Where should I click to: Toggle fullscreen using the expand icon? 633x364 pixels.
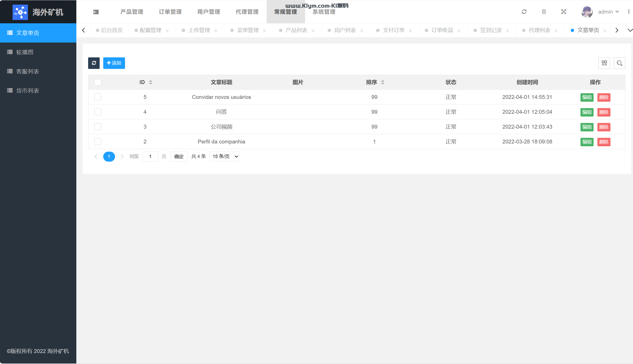(x=564, y=12)
